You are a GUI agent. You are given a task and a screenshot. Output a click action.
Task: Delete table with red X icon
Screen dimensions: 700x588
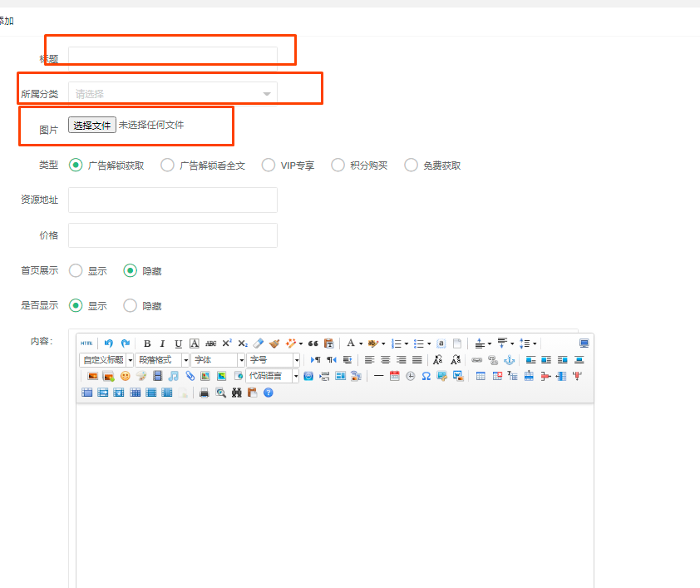(497, 376)
